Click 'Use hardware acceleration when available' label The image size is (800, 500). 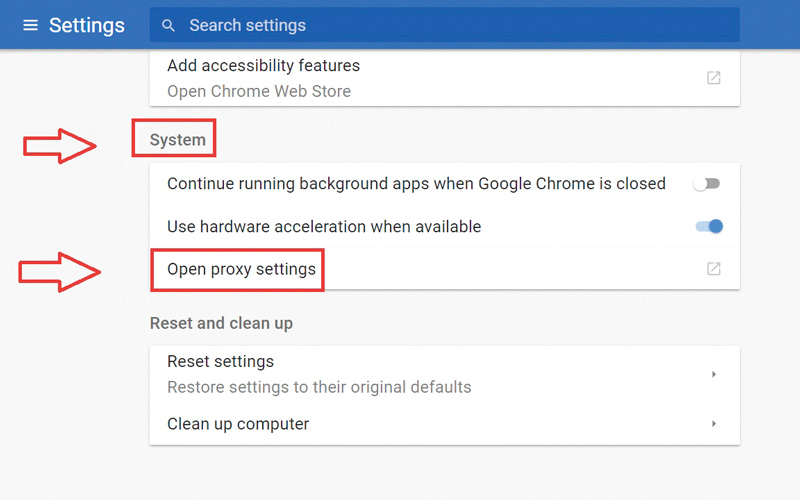point(324,227)
